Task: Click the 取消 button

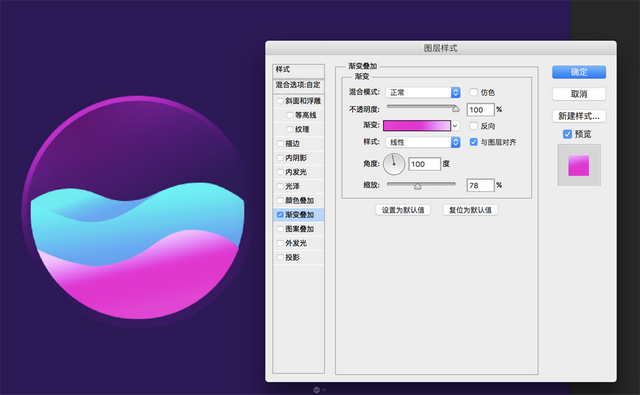Action: pos(579,94)
